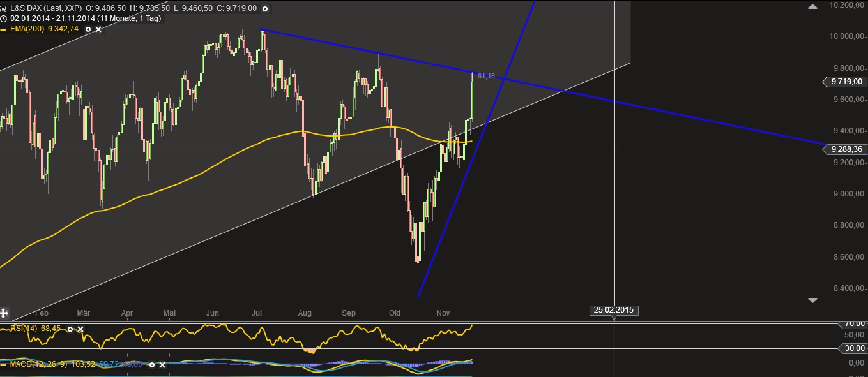The width and height of the screenshot is (868, 377).
Task: Remove the MACD indicator with its X icon
Action: [162, 365]
